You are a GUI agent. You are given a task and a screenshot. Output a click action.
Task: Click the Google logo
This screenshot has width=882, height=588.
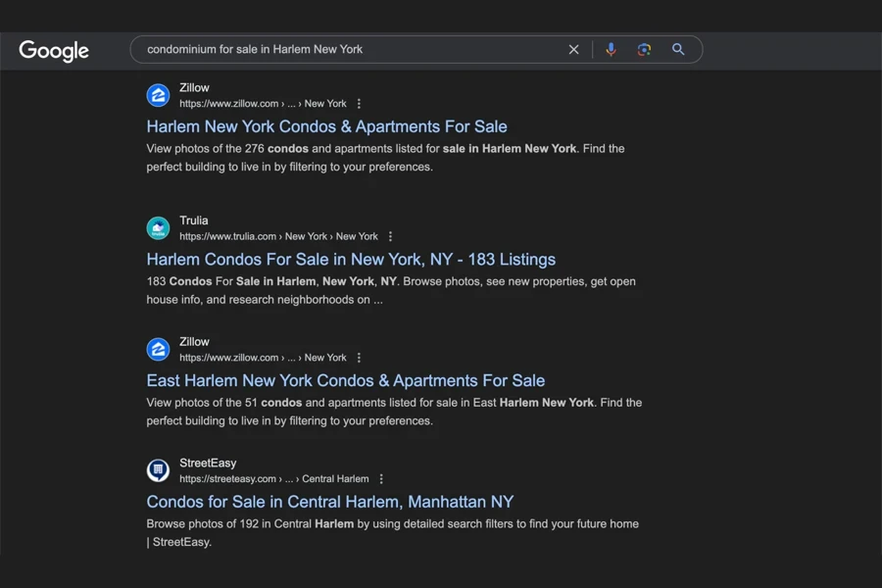(x=54, y=51)
